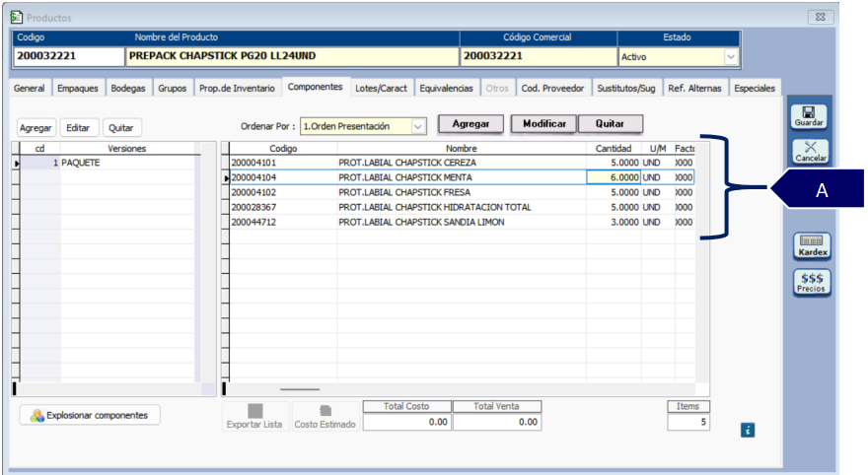The height and width of the screenshot is (475, 868).
Task: Open the Cod. Proveedor tab
Action: point(552,88)
